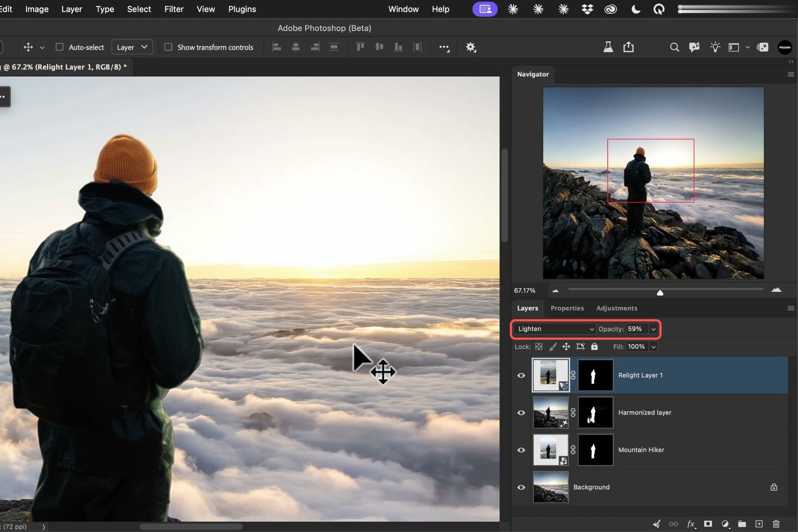Open Move tool preset picker arrow
This screenshot has height=532, width=798.
pyautogui.click(x=42, y=47)
